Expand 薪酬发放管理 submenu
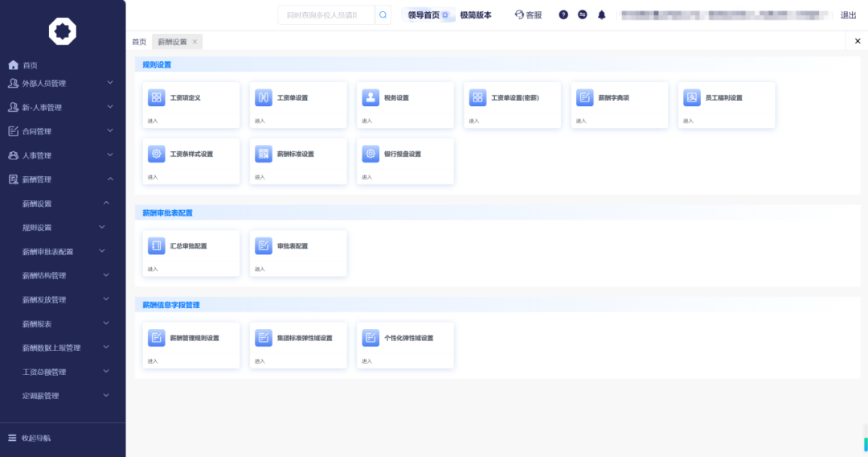Image resolution: width=868 pixels, height=457 pixels. point(44,299)
